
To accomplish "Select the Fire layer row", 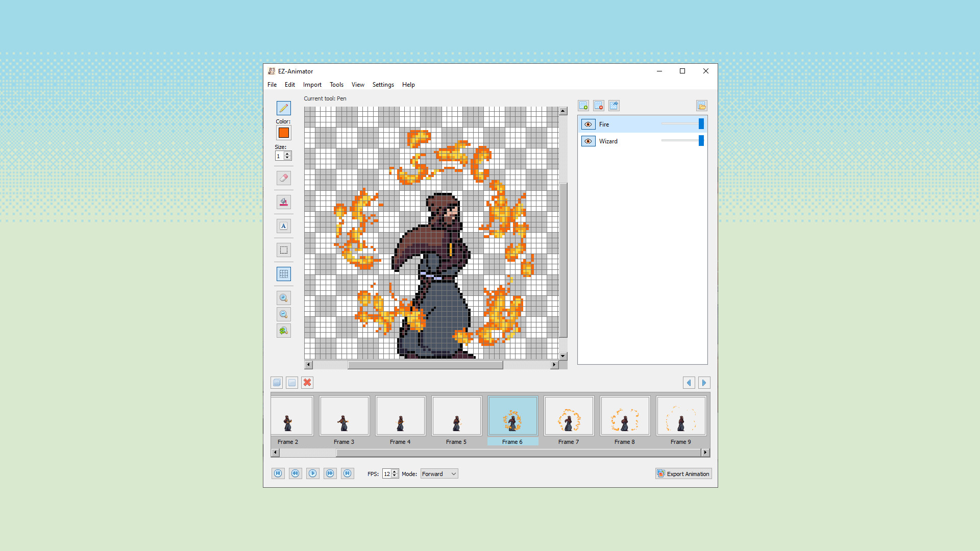I will coord(643,124).
